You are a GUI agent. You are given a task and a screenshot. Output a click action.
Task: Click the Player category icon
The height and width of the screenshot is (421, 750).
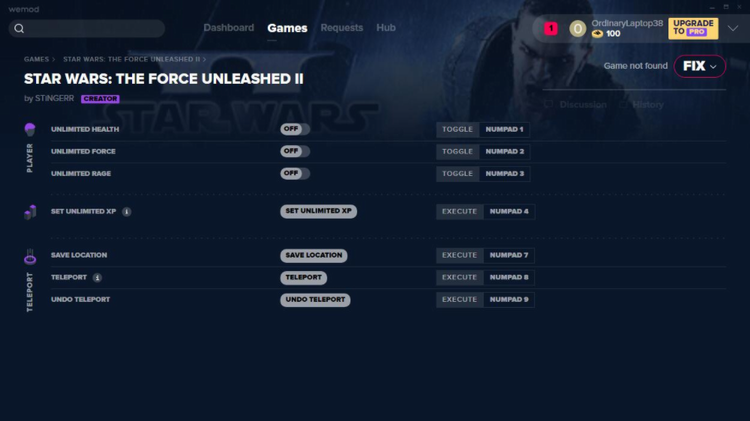30,130
